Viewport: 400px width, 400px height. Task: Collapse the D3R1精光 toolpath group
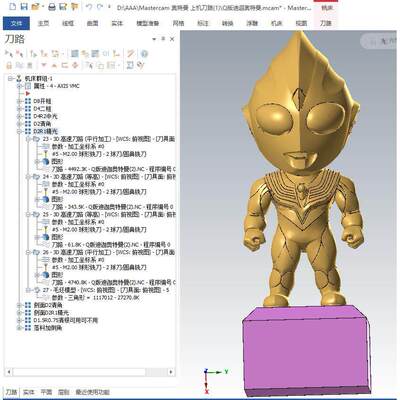tap(20, 132)
